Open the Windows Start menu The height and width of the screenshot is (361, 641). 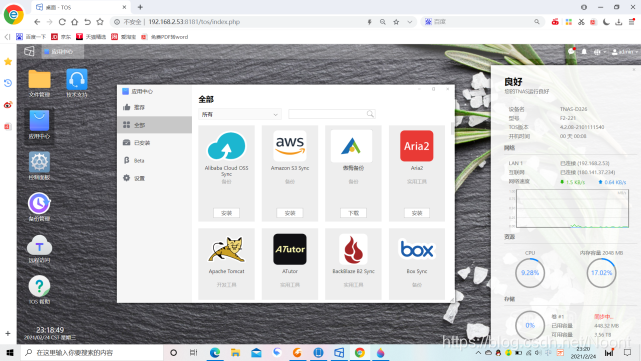click(10, 352)
